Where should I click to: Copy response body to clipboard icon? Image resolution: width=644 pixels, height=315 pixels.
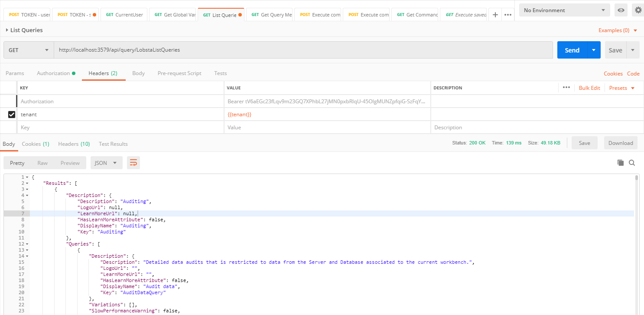621,163
